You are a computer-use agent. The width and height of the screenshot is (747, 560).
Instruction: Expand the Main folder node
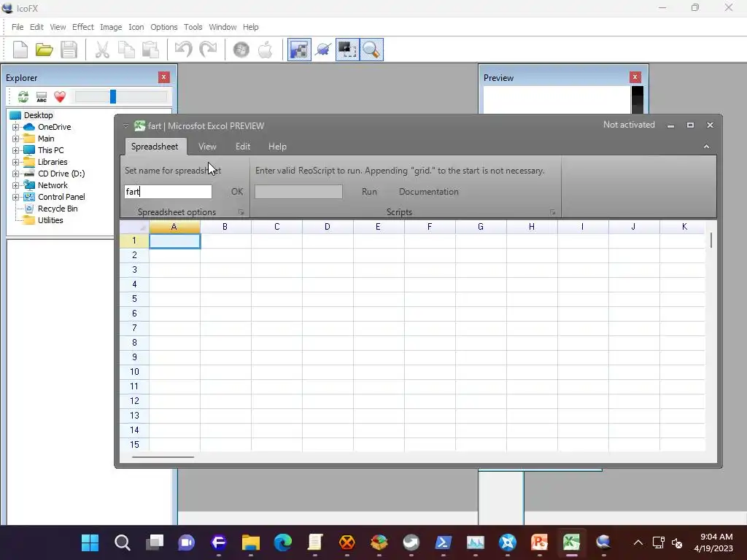pyautogui.click(x=15, y=139)
